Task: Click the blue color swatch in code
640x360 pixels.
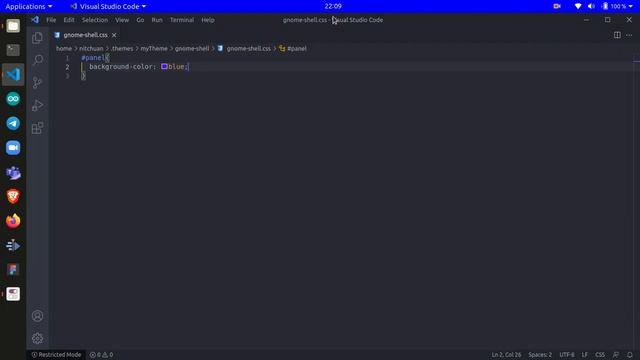Action: coord(164,67)
